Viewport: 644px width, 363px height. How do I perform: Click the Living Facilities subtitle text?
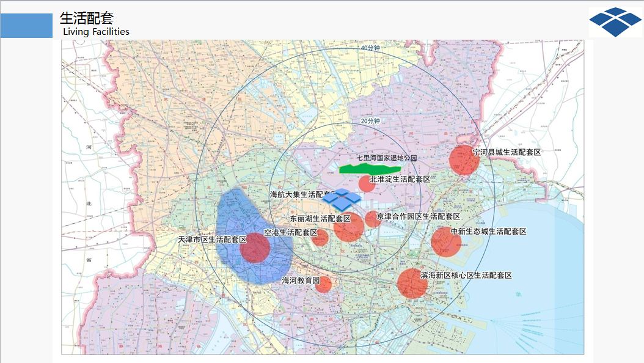[x=96, y=32]
